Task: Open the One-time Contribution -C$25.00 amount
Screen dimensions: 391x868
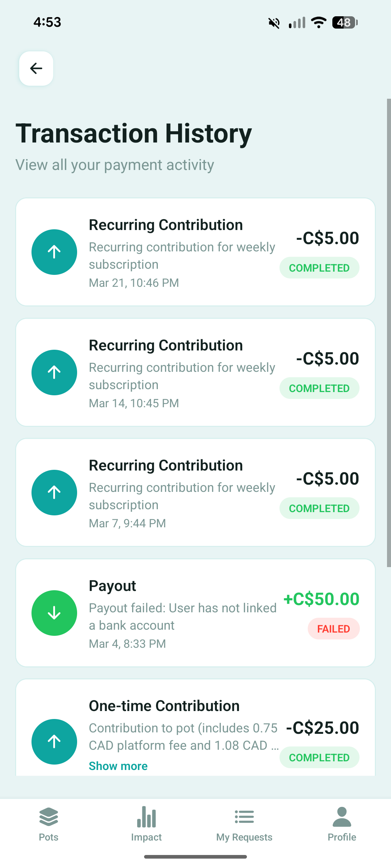Action: pyautogui.click(x=322, y=728)
